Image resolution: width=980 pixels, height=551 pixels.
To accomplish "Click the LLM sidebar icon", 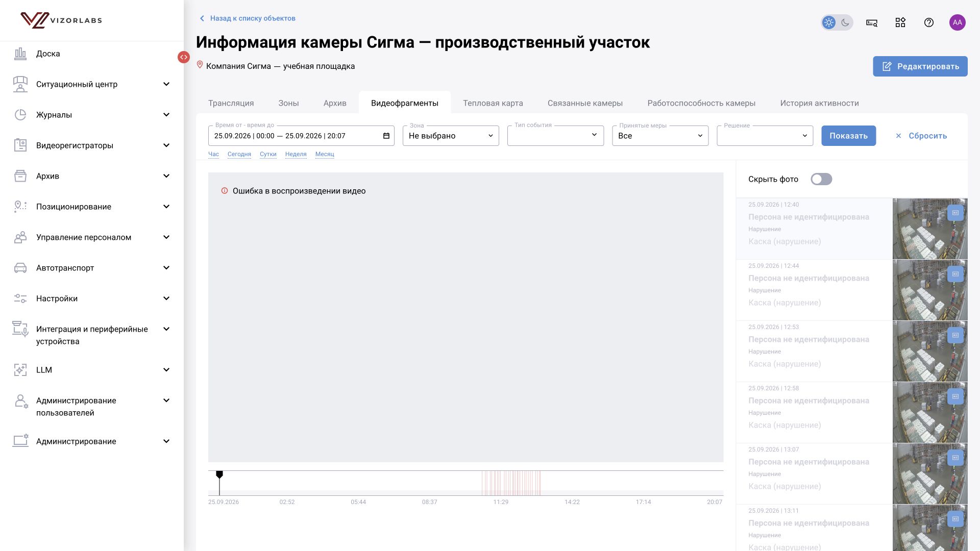I will click(x=20, y=370).
